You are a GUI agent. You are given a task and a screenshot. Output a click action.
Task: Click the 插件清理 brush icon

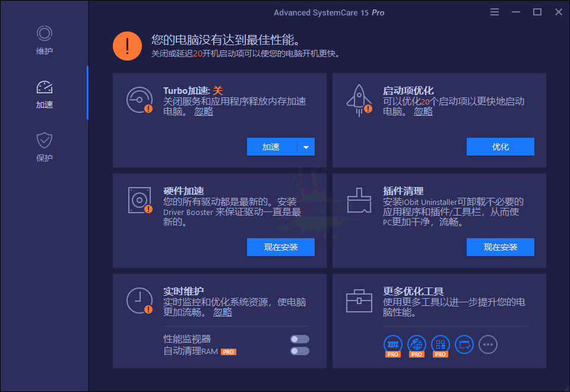tap(359, 200)
